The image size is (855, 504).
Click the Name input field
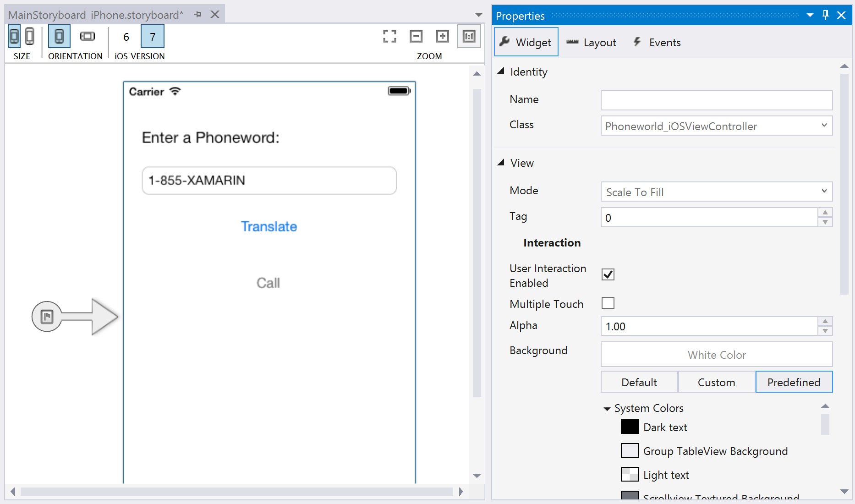pyautogui.click(x=716, y=100)
